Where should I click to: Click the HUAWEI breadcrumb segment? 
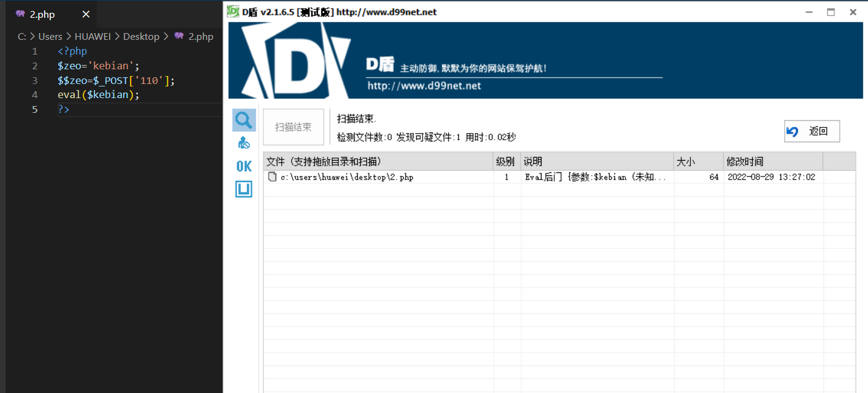[x=92, y=36]
